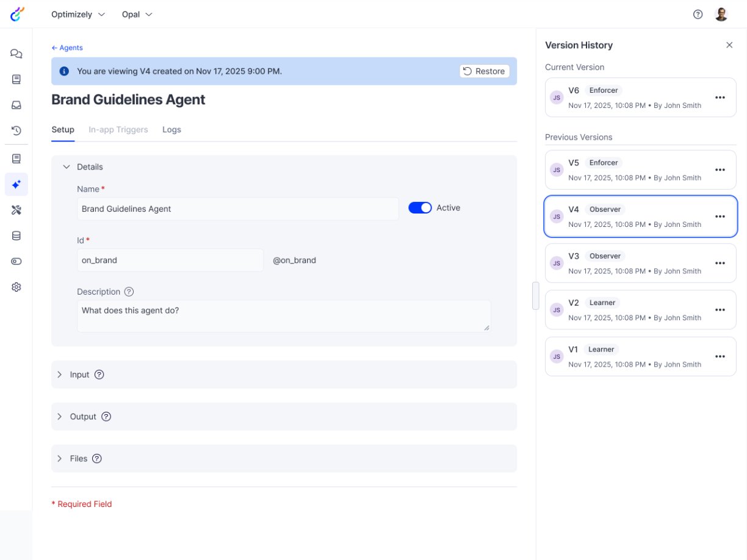The height and width of the screenshot is (560, 747).
Task: Click the Optimizely logo in the top bar
Action: (x=16, y=13)
